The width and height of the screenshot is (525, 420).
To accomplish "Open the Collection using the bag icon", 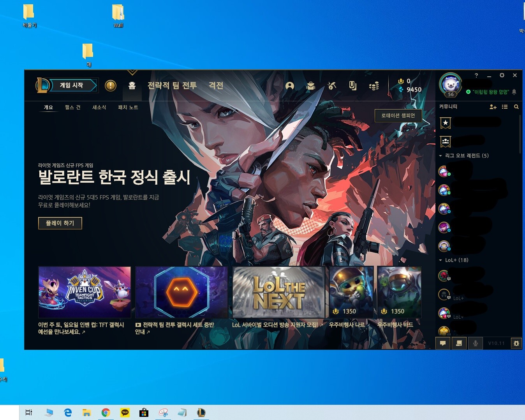I will (x=311, y=86).
